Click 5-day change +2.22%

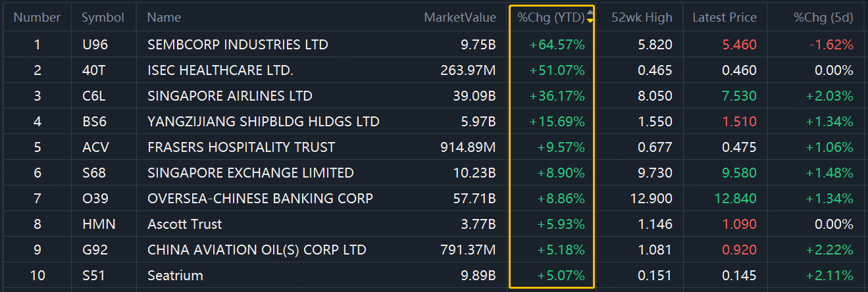coord(829,250)
